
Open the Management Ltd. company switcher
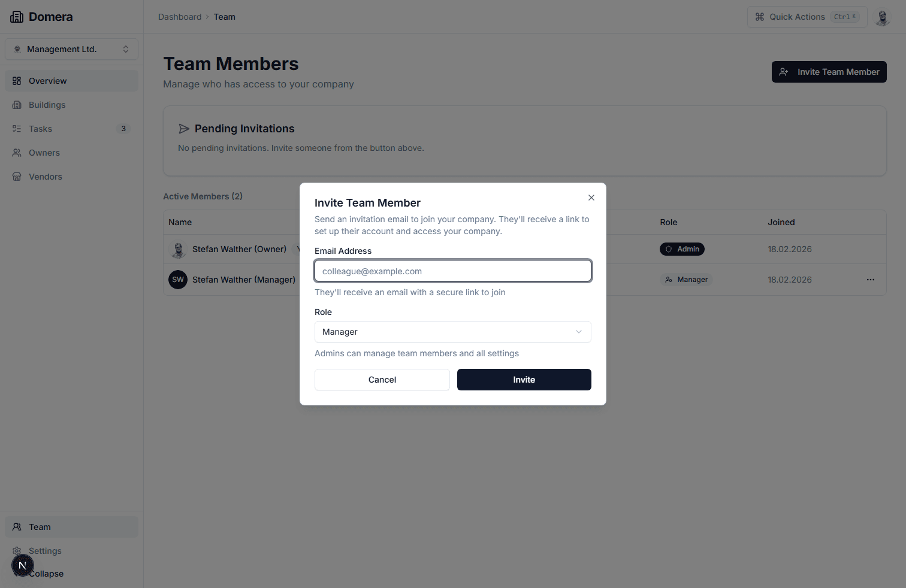(x=71, y=49)
